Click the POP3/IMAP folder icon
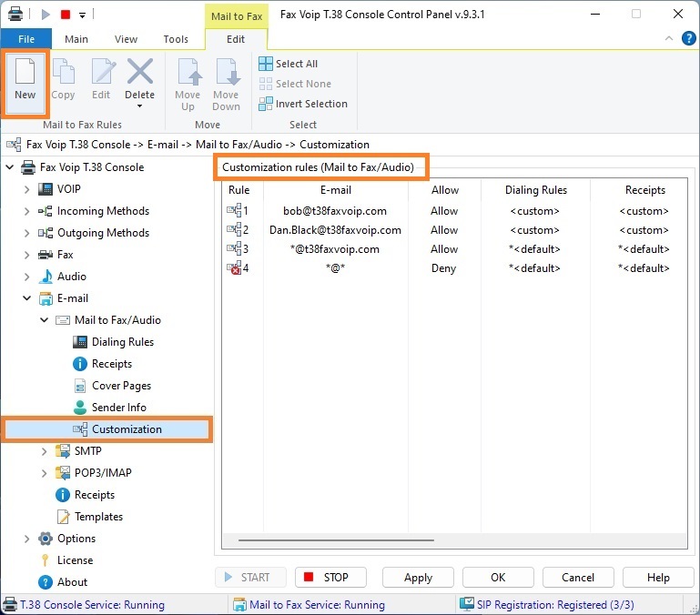The image size is (700, 615). tap(63, 473)
